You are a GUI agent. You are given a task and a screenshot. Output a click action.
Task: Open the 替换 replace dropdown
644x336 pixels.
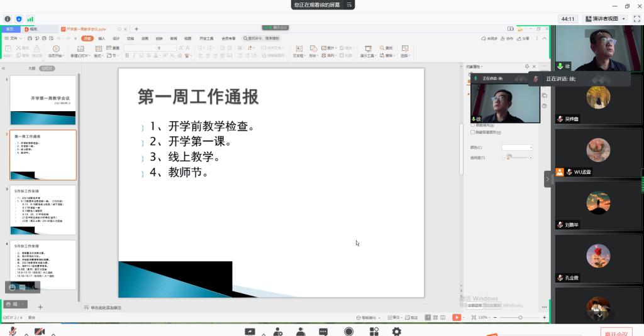tap(387, 55)
